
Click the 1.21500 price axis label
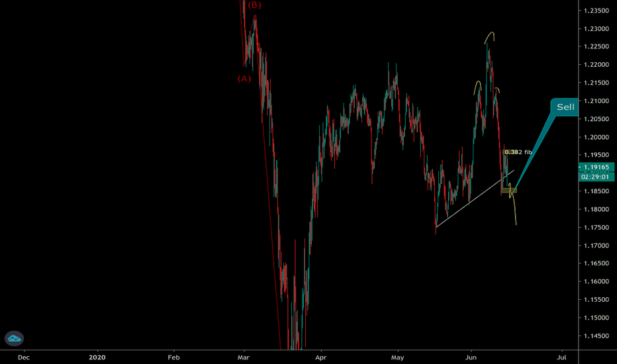(596, 83)
